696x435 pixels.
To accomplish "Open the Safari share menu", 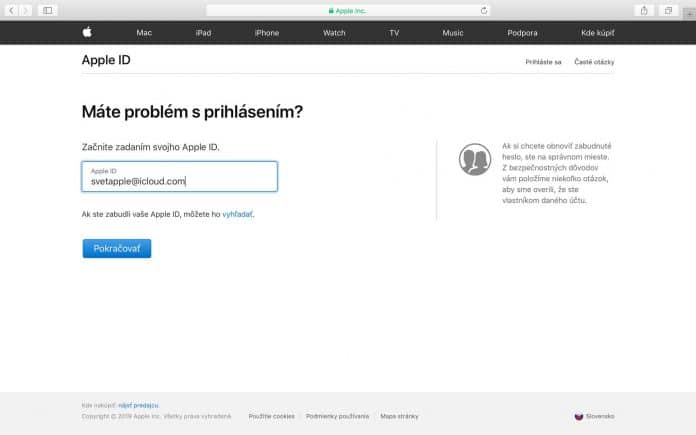I will coord(644,11).
